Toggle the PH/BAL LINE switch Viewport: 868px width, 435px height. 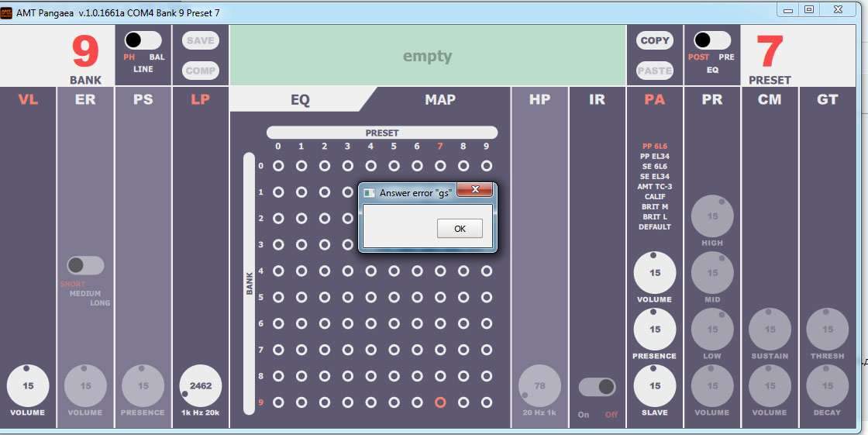coord(143,40)
